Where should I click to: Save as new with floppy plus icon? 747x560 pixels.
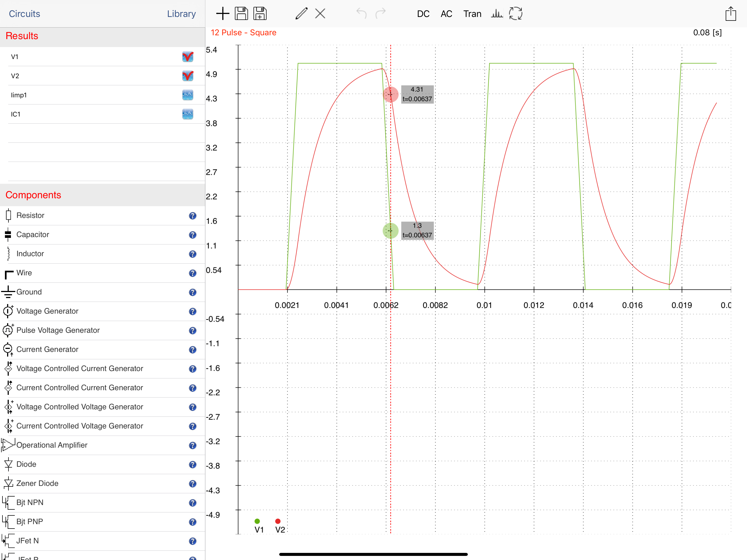coord(260,14)
